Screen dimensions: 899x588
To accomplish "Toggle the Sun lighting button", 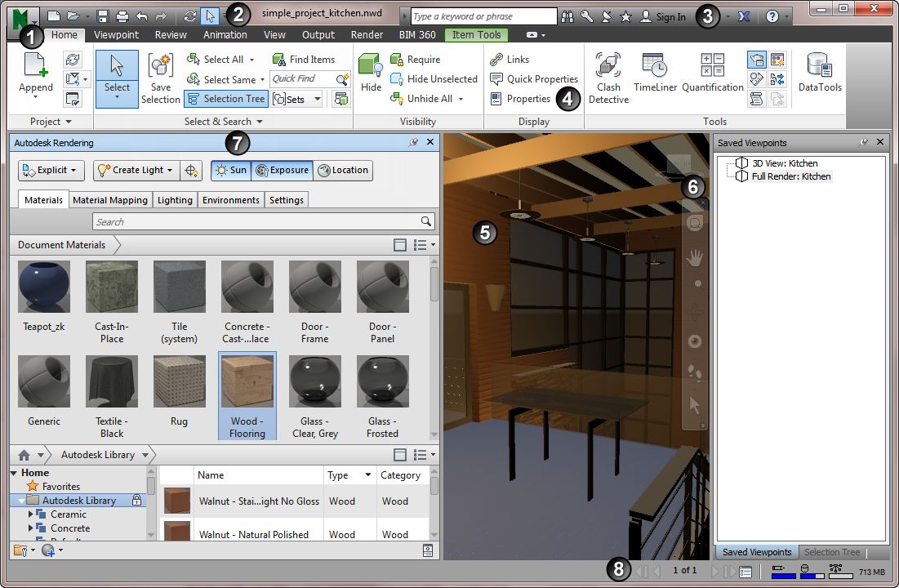I will pyautogui.click(x=230, y=170).
